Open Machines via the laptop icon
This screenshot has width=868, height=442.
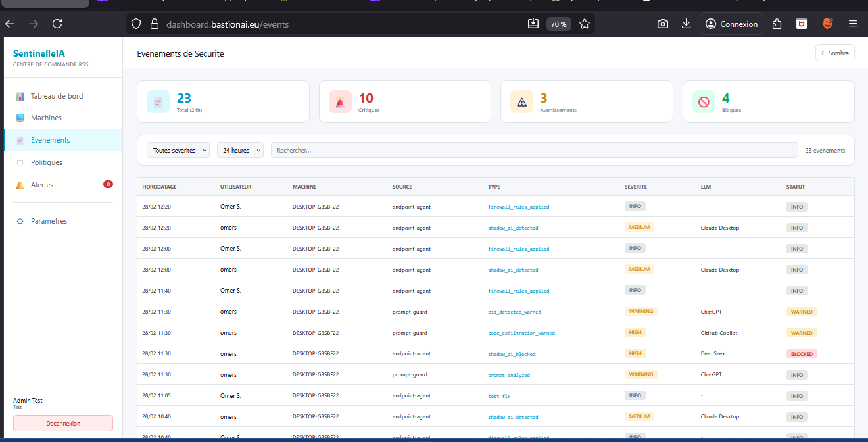(21, 117)
